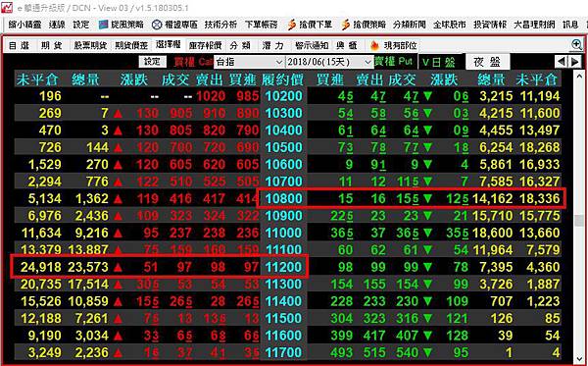Click the small 設定 button above the table
This screenshot has width=588, height=366.
pos(152,62)
